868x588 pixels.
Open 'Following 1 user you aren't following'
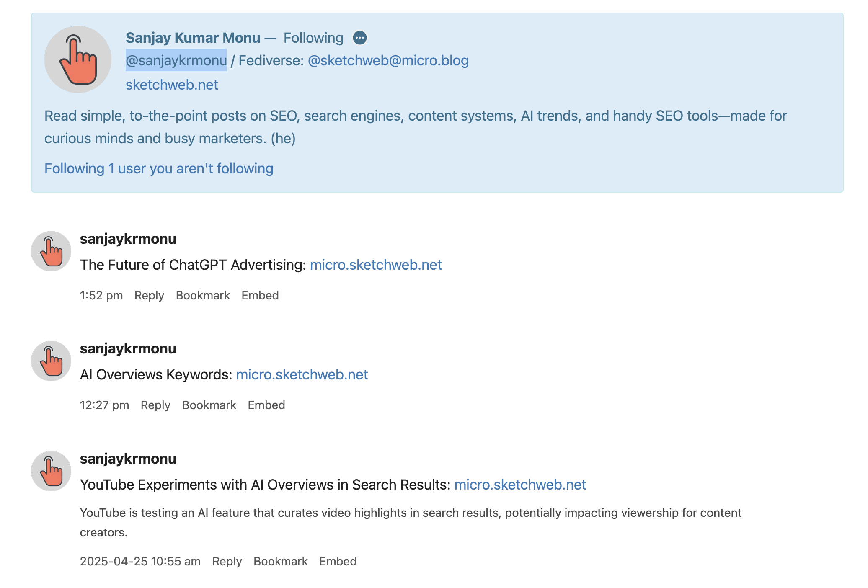159,168
